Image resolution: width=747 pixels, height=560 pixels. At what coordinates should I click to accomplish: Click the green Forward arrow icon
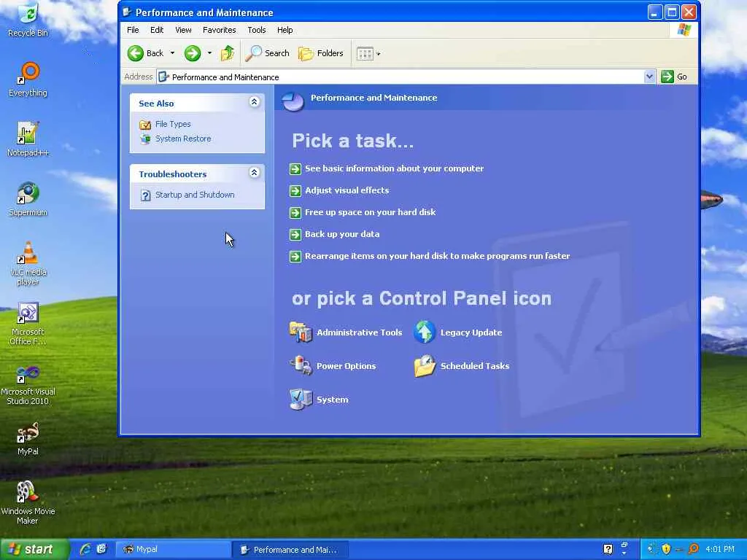point(193,53)
